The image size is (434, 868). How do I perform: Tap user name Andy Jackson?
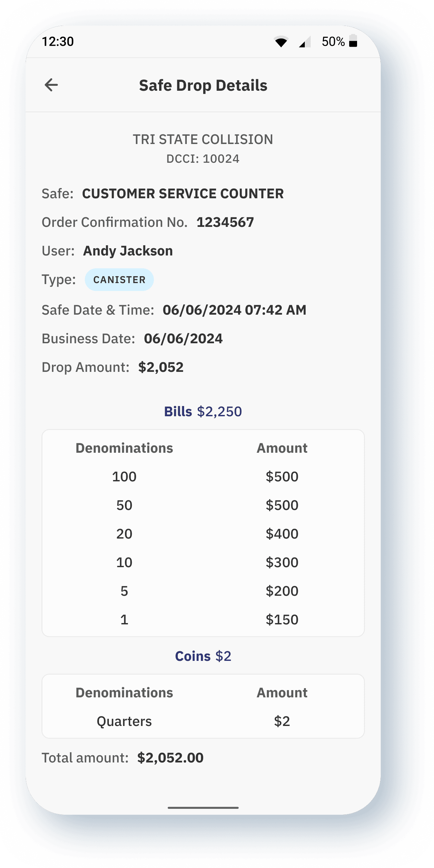coord(128,251)
